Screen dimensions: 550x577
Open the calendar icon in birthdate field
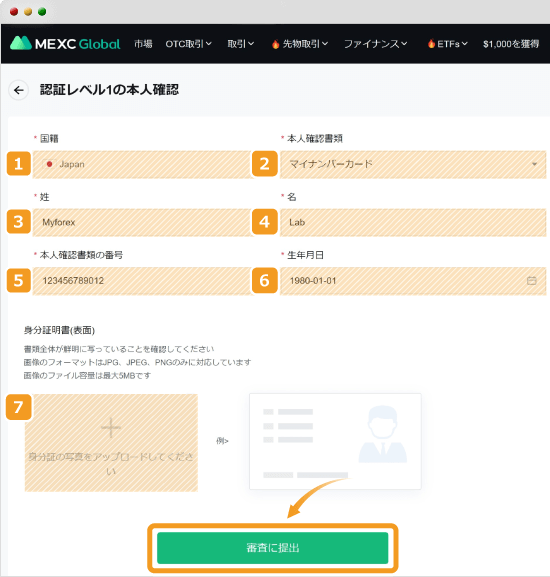click(532, 281)
